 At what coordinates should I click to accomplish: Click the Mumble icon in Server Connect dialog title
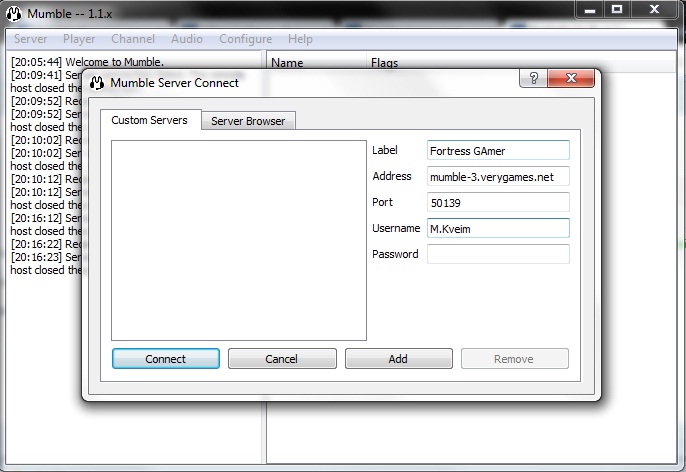[97, 83]
